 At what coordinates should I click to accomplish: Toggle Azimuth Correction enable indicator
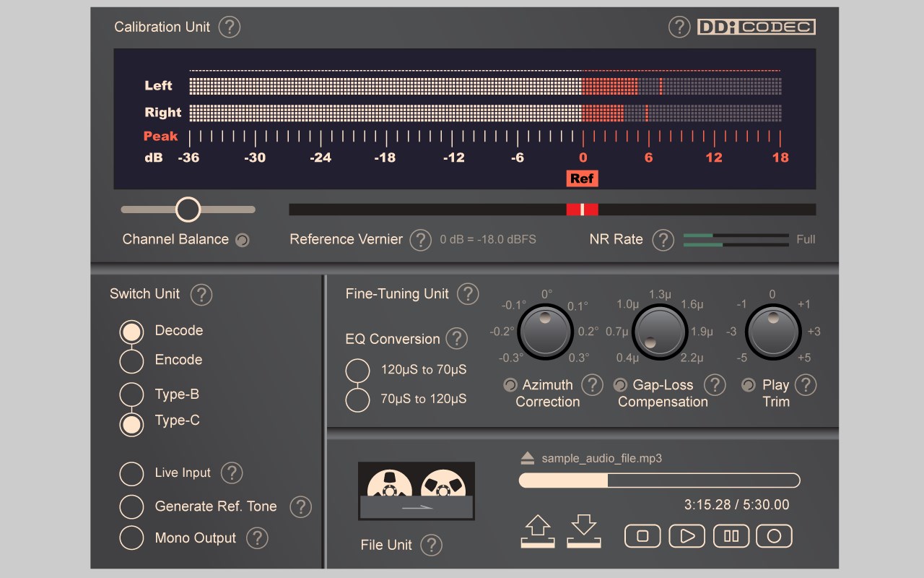click(x=510, y=385)
